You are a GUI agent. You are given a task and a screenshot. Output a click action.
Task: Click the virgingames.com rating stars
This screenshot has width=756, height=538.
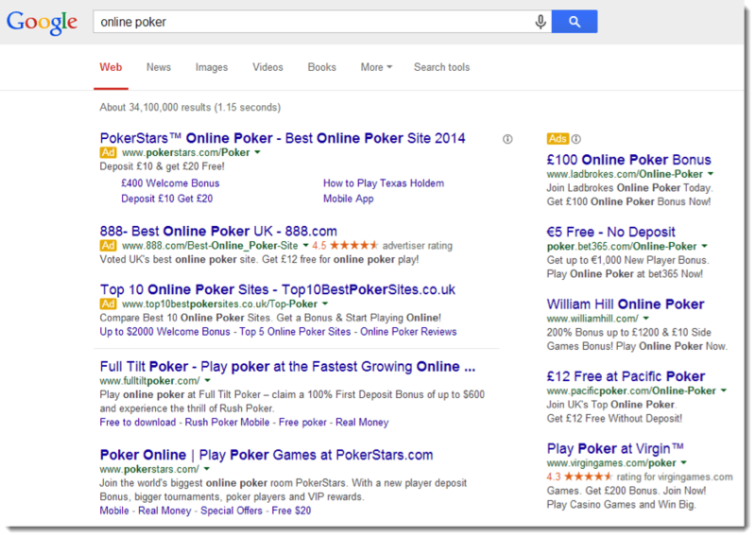click(588, 477)
